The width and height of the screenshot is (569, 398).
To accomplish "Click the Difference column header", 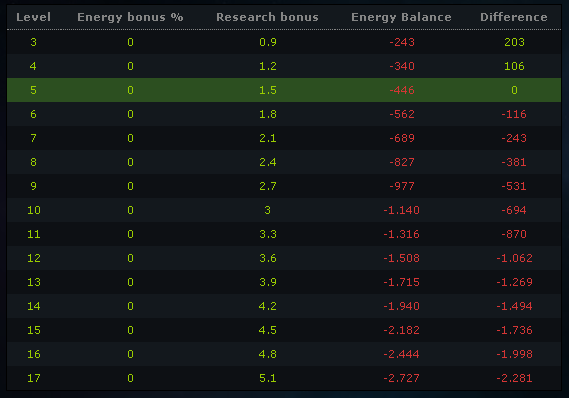I will coord(514,17).
